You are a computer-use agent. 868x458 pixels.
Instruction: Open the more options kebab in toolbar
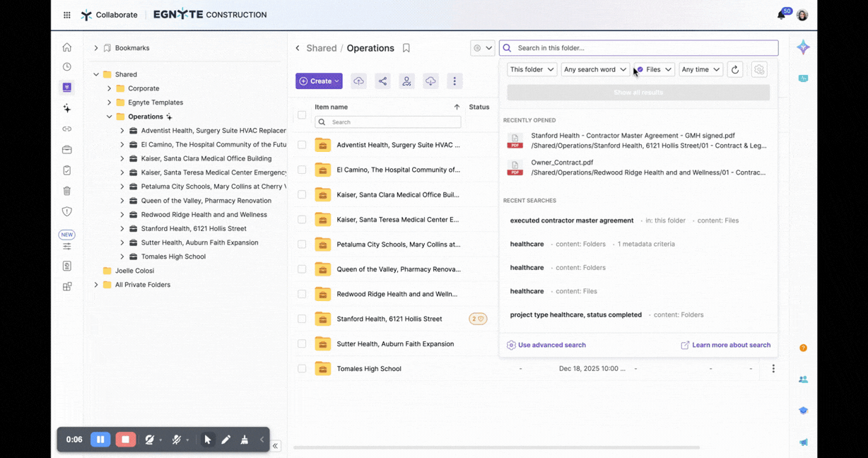[x=454, y=81]
